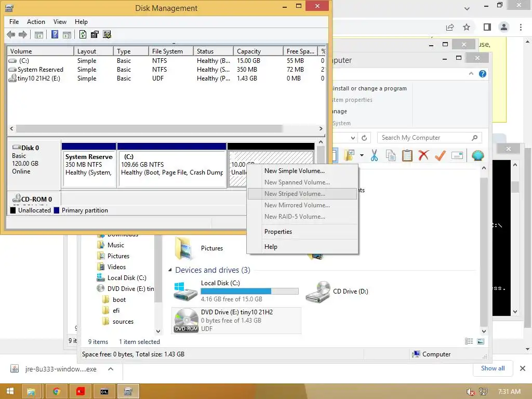The width and height of the screenshot is (532, 399).
Task: Open the Chrome profile avatar icon
Action: click(504, 27)
